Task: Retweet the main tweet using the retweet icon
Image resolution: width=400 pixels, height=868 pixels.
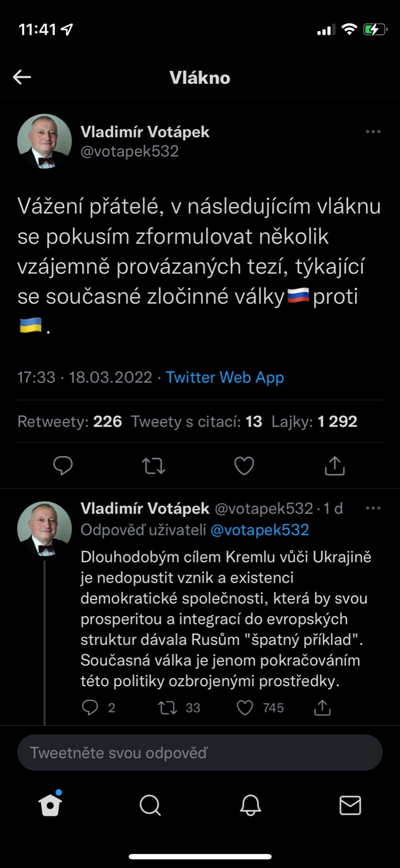Action: pos(153,465)
